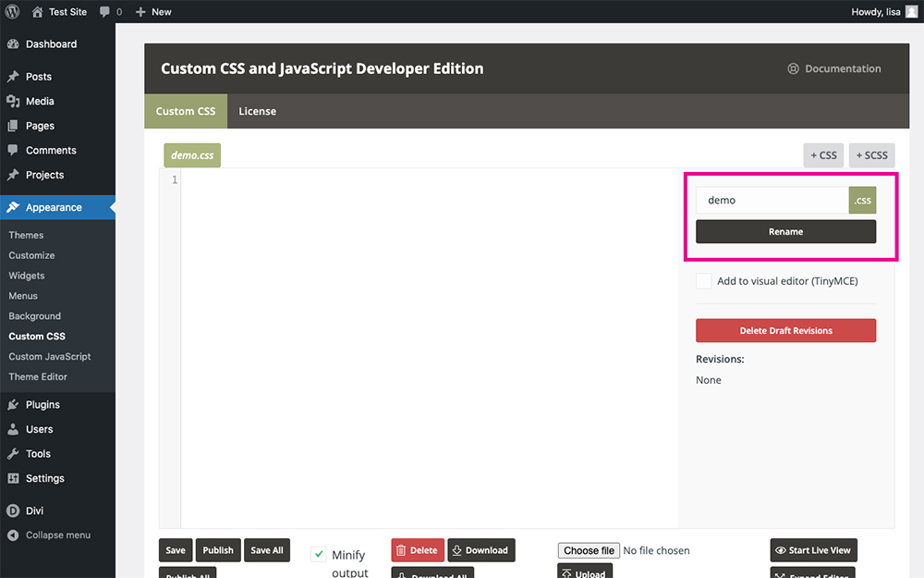924x578 pixels.
Task: Open the Pages section
Action: click(x=57, y=126)
